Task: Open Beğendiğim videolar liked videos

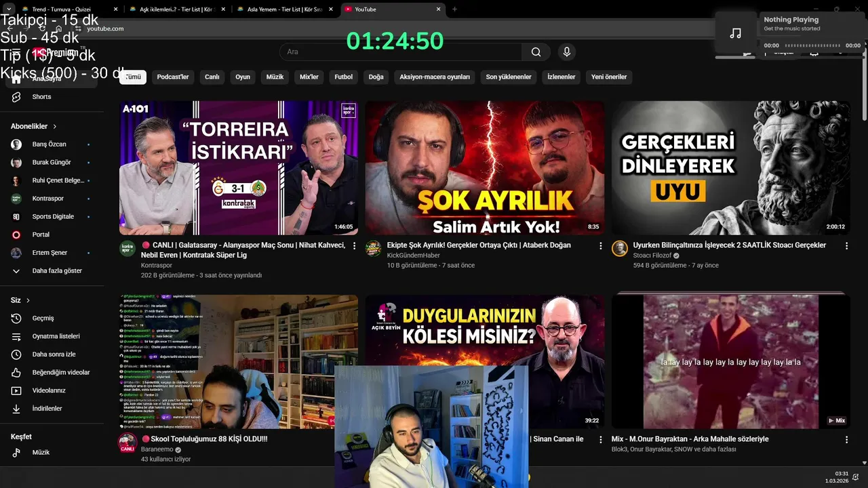Action: coord(52,373)
